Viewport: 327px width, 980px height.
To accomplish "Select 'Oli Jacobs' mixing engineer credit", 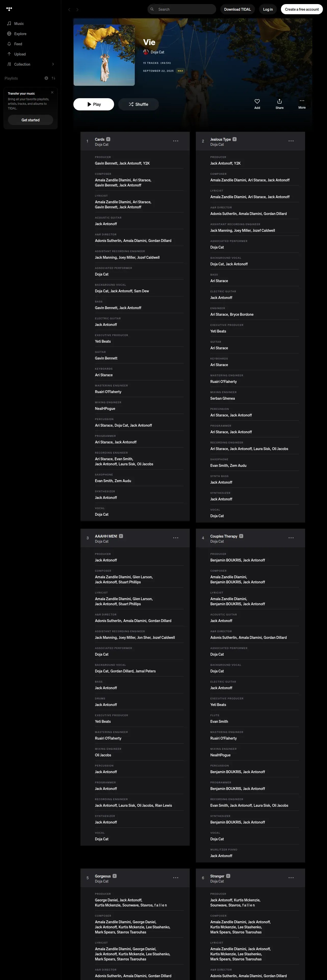I will [103, 755].
